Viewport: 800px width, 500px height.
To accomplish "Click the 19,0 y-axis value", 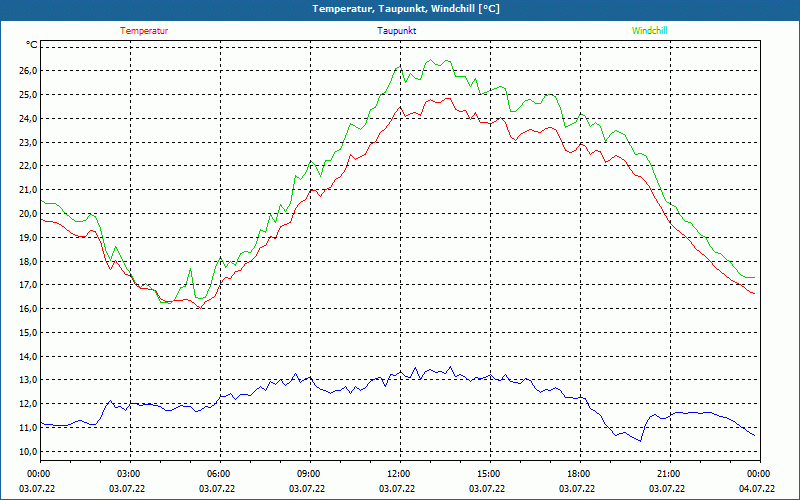I will click(29, 237).
